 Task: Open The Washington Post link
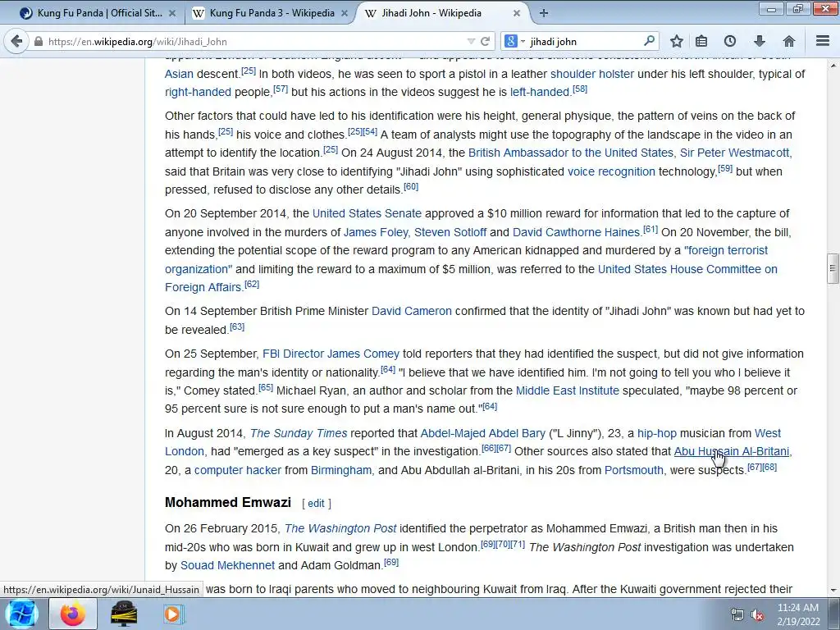tap(340, 528)
